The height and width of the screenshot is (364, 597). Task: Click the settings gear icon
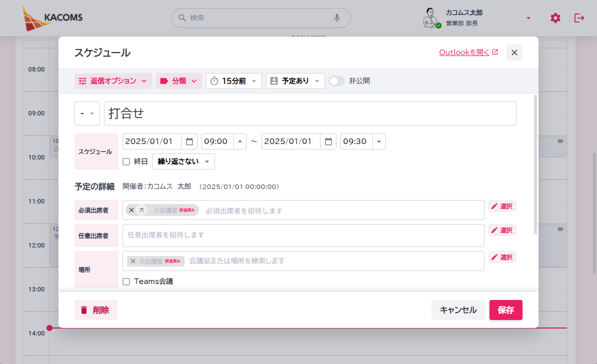coord(555,18)
